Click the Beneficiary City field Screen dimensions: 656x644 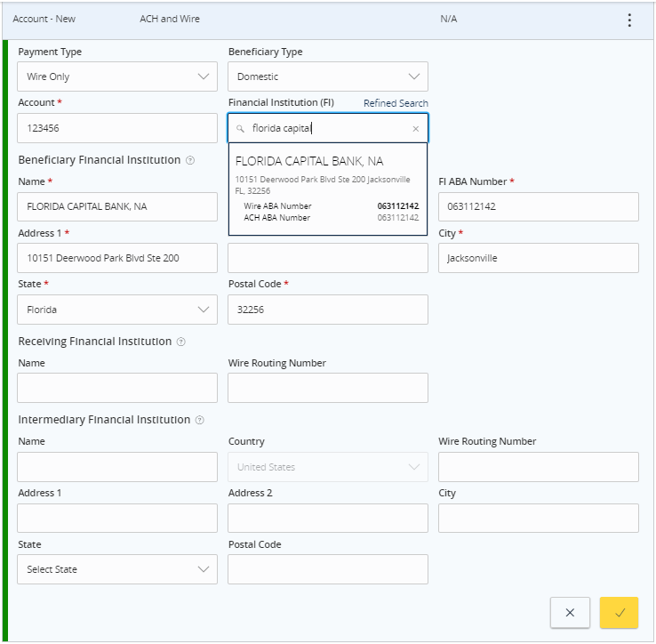[539, 258]
